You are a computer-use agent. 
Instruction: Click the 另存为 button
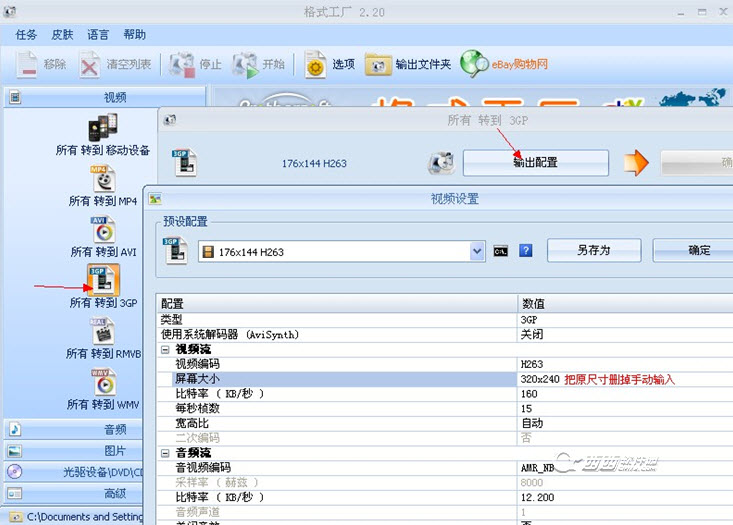[x=594, y=251]
